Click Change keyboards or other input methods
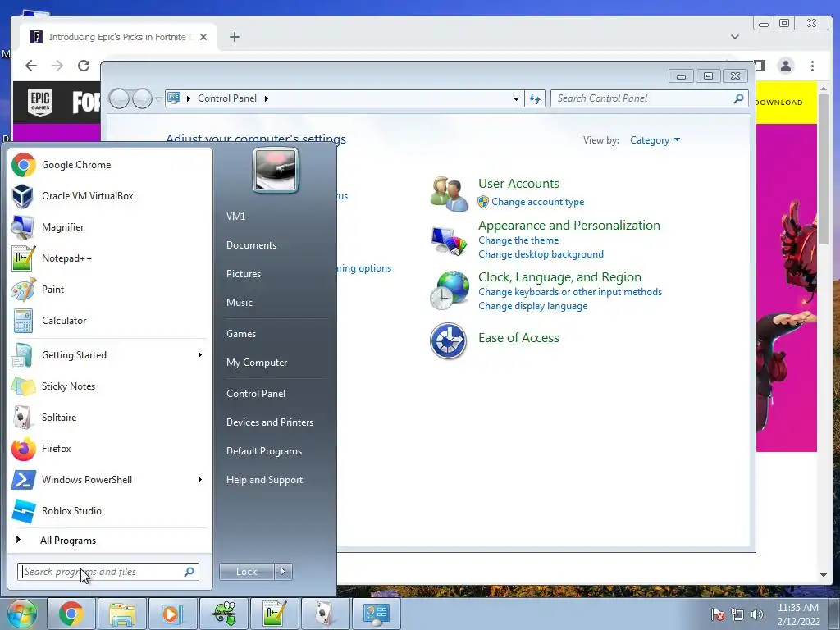The width and height of the screenshot is (840, 630). pos(570,292)
